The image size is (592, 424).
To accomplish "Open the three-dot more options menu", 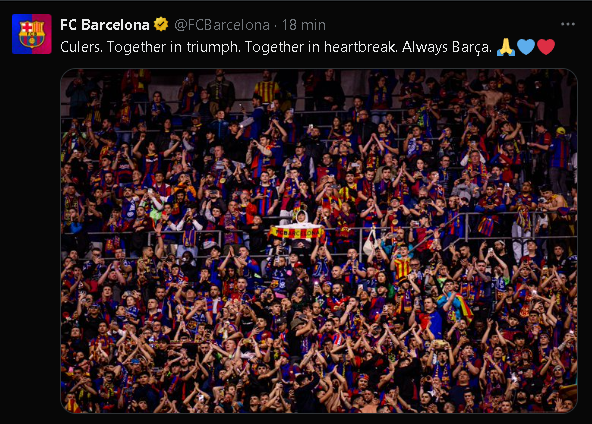I will pos(567,24).
